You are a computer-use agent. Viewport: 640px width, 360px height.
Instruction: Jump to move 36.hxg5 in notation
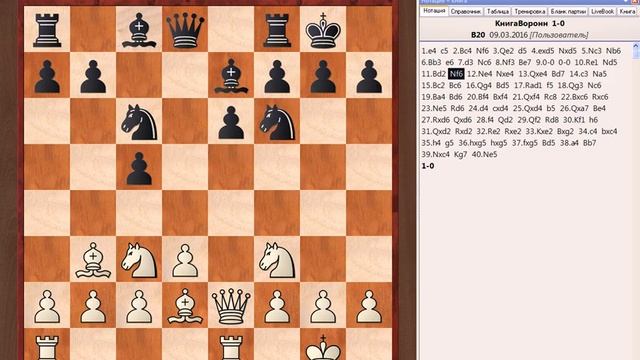472,143
